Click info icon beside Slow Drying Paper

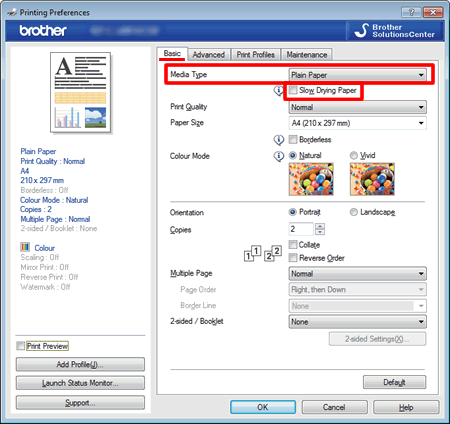278,90
